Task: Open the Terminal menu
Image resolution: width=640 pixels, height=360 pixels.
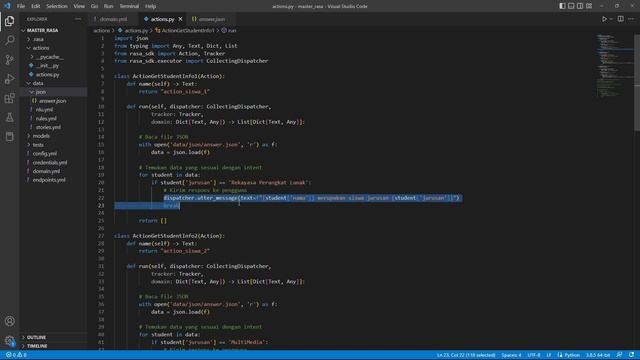Action: coord(129,6)
